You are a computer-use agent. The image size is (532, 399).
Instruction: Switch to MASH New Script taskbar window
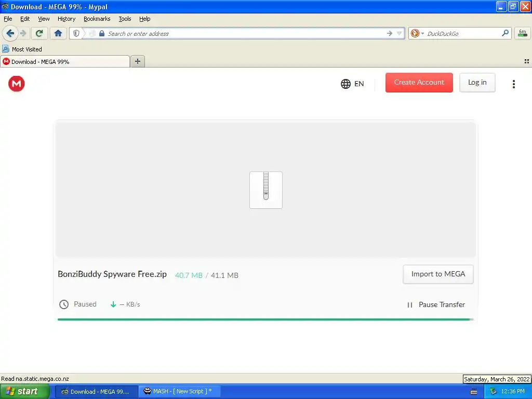[179, 392]
